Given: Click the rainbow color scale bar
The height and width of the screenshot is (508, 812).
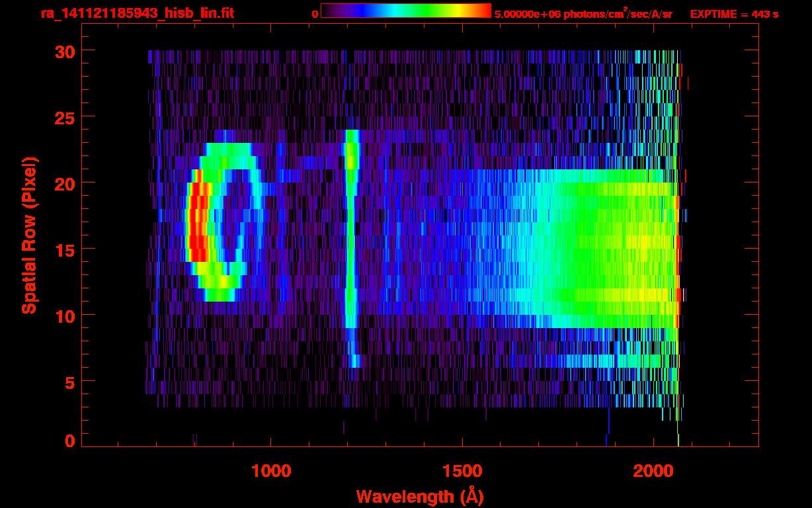Looking at the screenshot, I should tap(406, 11).
